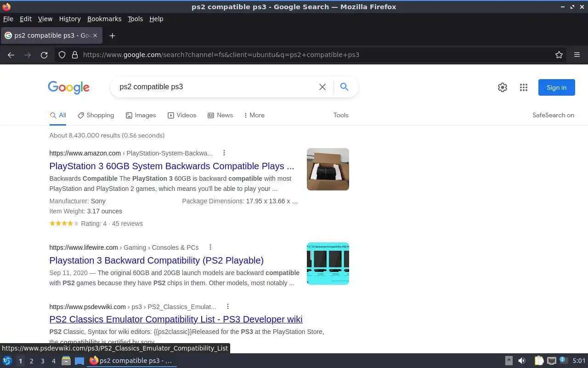
Task: Open the Bookmarks menu
Action: coord(104,19)
